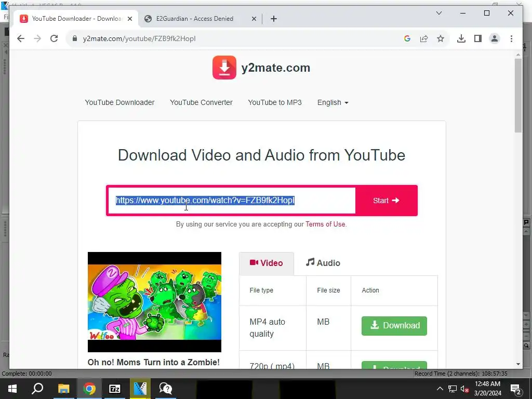
Task: Open the Chrome profile avatar
Action: pyautogui.click(x=495, y=38)
